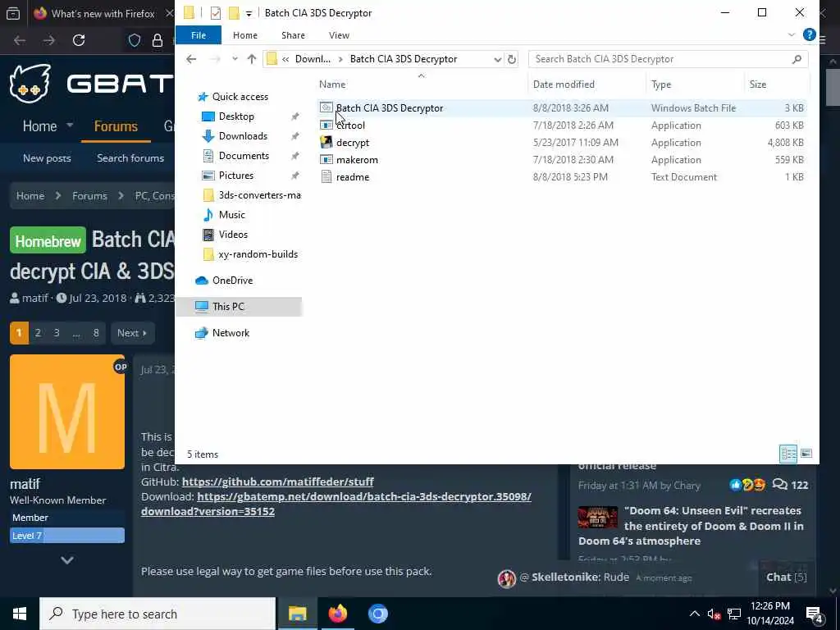Open OneDrive in navigation pane
Viewport: 840px width, 630px height.
tap(232, 281)
